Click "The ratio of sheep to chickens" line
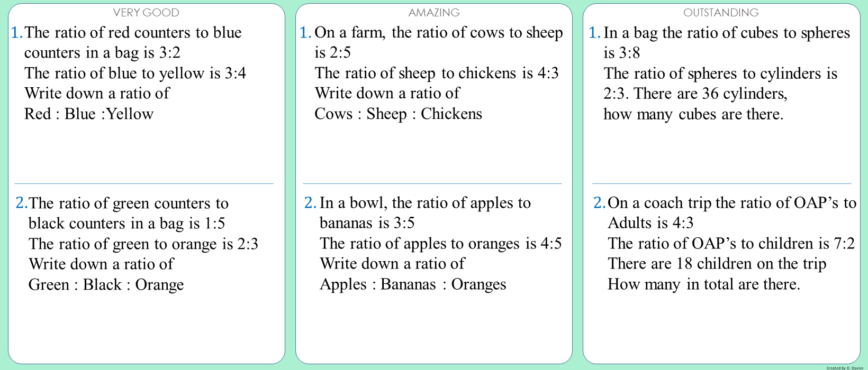Image resolution: width=868 pixels, height=370 pixels. (x=437, y=73)
